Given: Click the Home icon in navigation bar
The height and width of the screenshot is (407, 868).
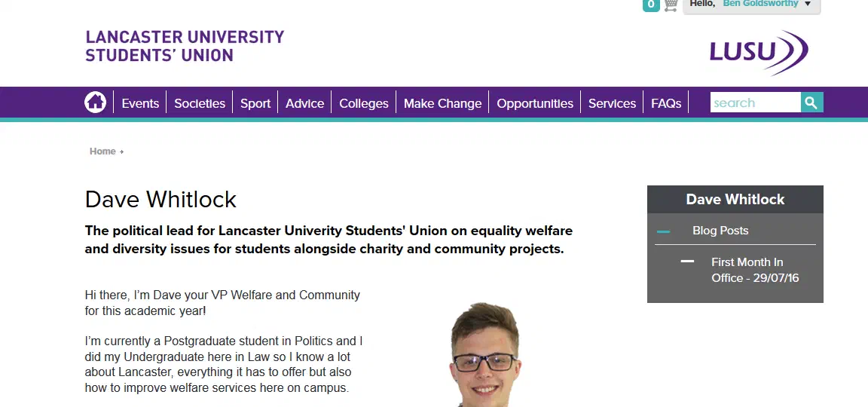Looking at the screenshot, I should (96, 103).
